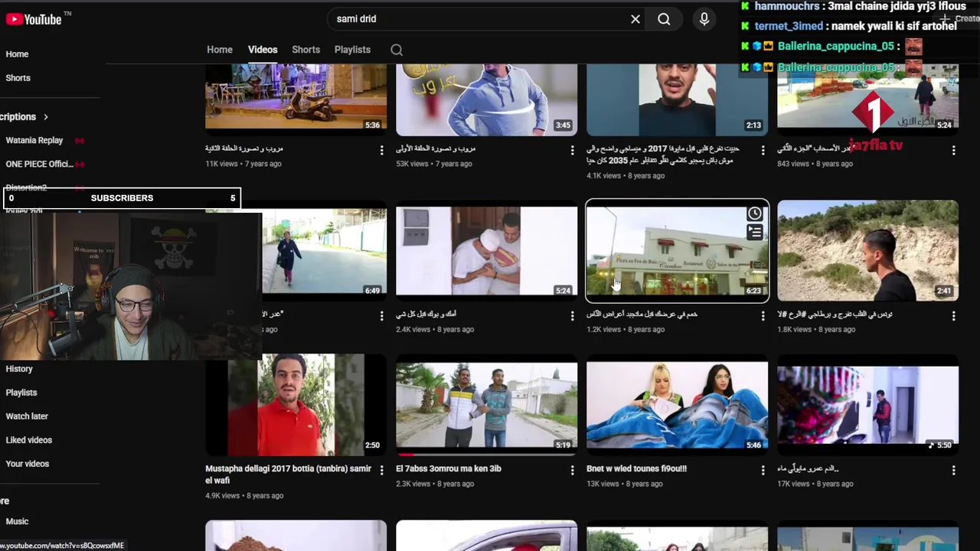
Task: Go to Home in sidebar
Action: [17, 54]
